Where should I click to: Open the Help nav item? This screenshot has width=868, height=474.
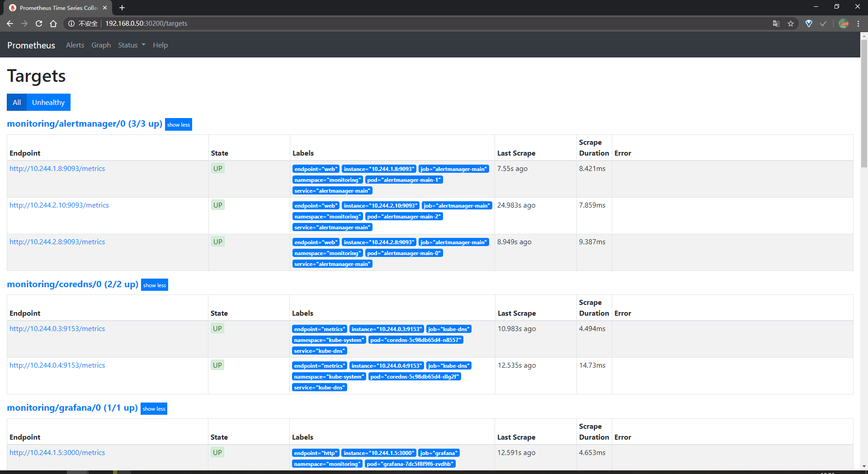pos(160,45)
